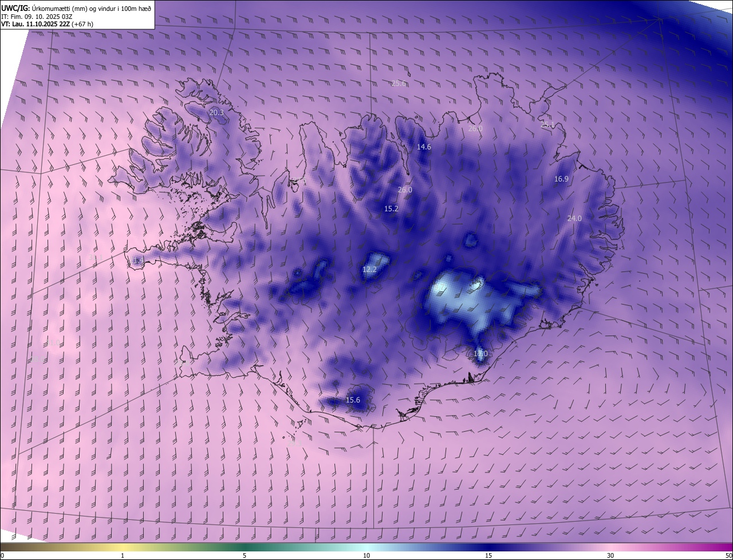
Task: Click the 25.1 value in the northeast
Action: pyautogui.click(x=547, y=124)
